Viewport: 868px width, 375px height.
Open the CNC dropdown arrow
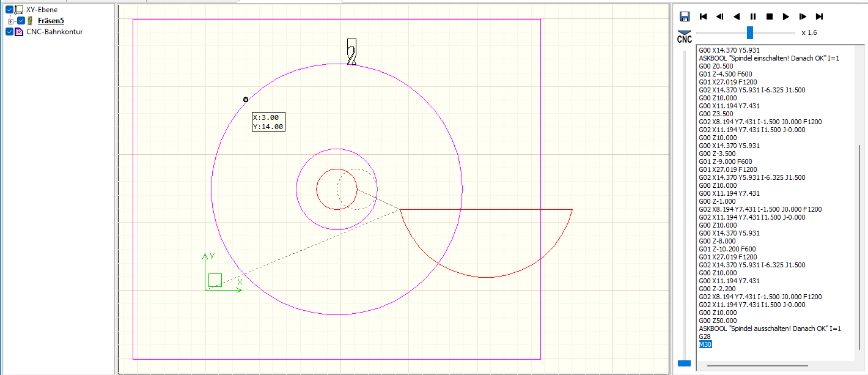coord(684,32)
